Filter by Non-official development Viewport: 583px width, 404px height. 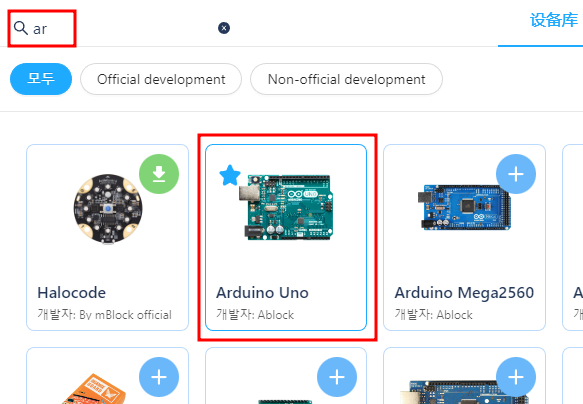347,79
